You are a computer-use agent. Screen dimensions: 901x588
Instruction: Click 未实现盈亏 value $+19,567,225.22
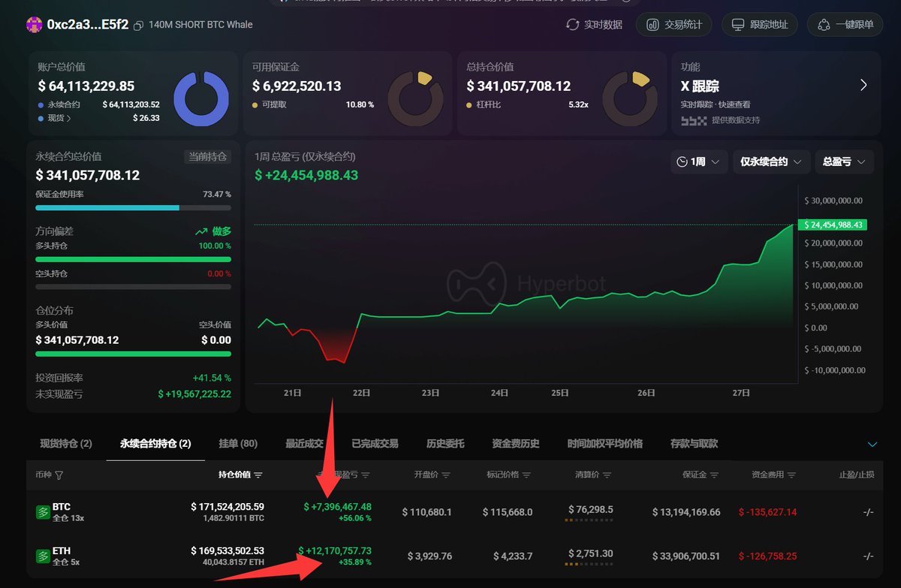(194, 394)
